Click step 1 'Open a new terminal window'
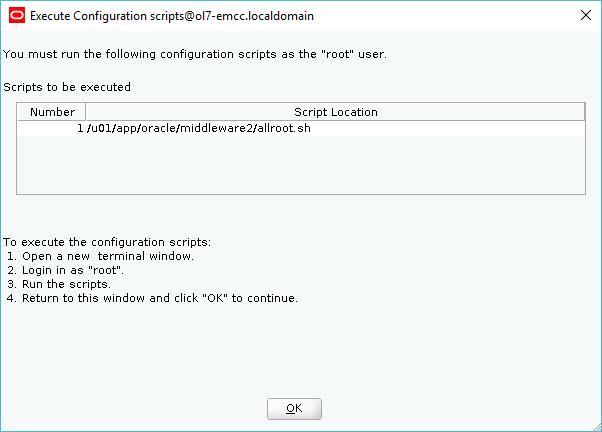 tap(101, 256)
